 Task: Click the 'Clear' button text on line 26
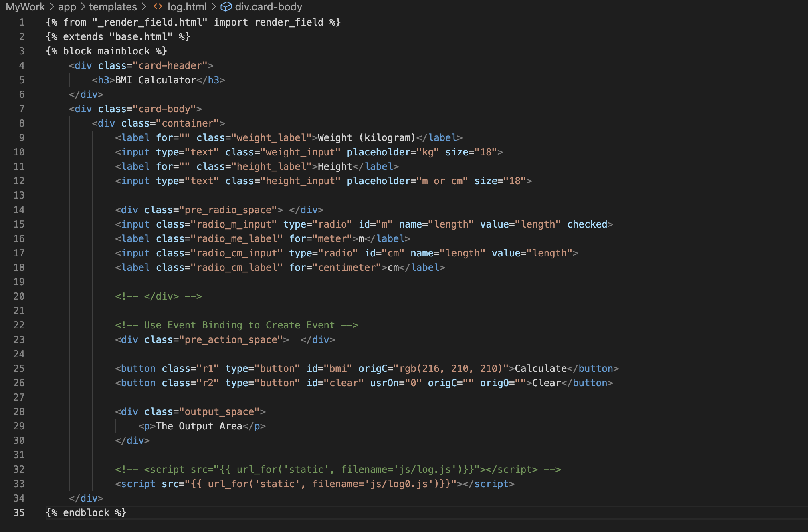(546, 383)
